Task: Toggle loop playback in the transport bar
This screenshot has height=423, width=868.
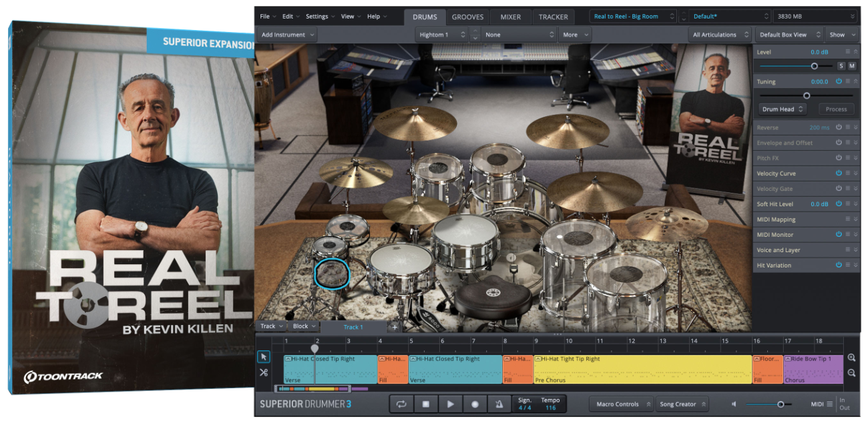Action: coord(402,404)
